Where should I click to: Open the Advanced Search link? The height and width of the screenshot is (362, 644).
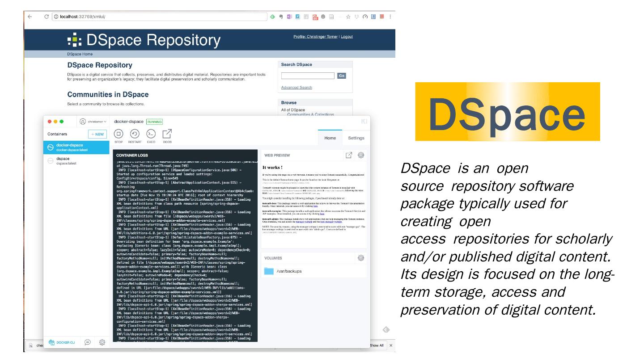[297, 88]
